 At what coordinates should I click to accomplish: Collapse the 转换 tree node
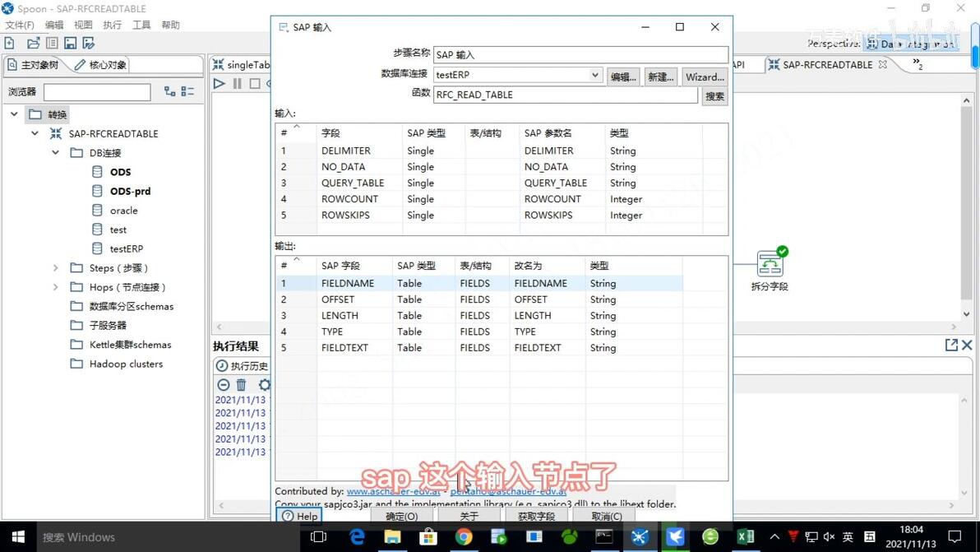[14, 114]
